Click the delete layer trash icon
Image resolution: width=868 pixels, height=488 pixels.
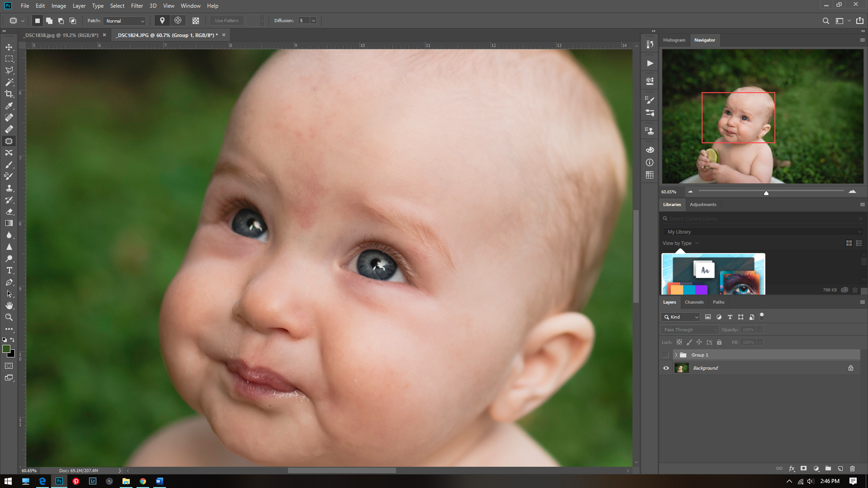click(x=852, y=469)
